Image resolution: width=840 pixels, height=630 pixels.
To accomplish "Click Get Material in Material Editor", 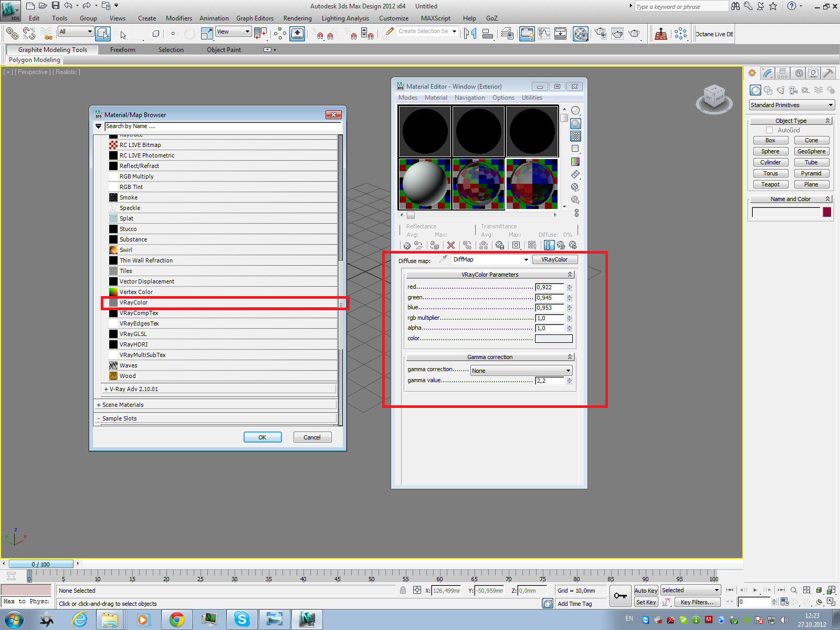I will click(407, 245).
